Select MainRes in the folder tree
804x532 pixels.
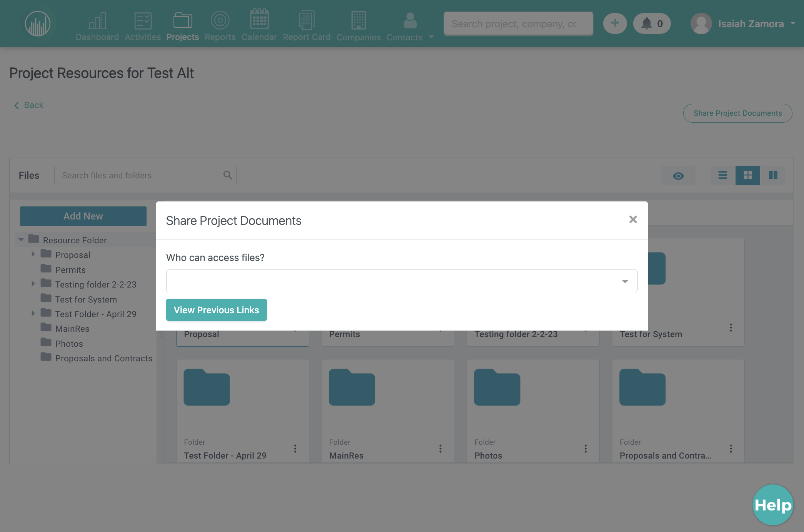tap(72, 329)
